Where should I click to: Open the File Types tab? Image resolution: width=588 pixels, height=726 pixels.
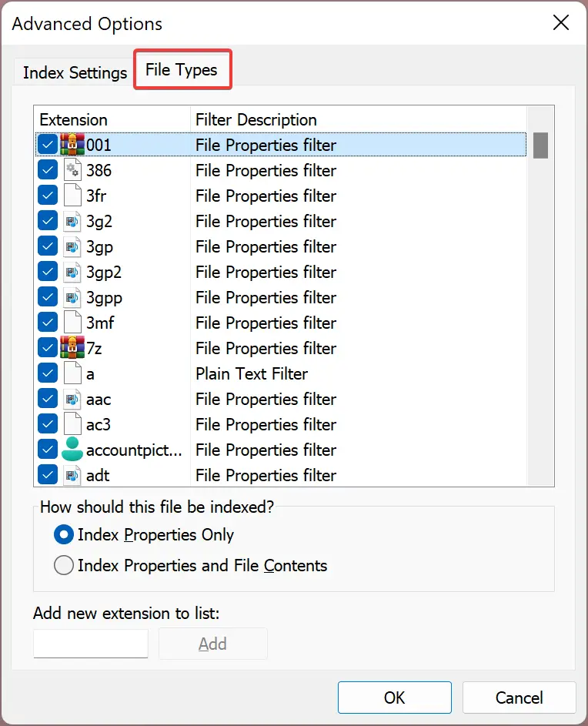[x=182, y=70]
